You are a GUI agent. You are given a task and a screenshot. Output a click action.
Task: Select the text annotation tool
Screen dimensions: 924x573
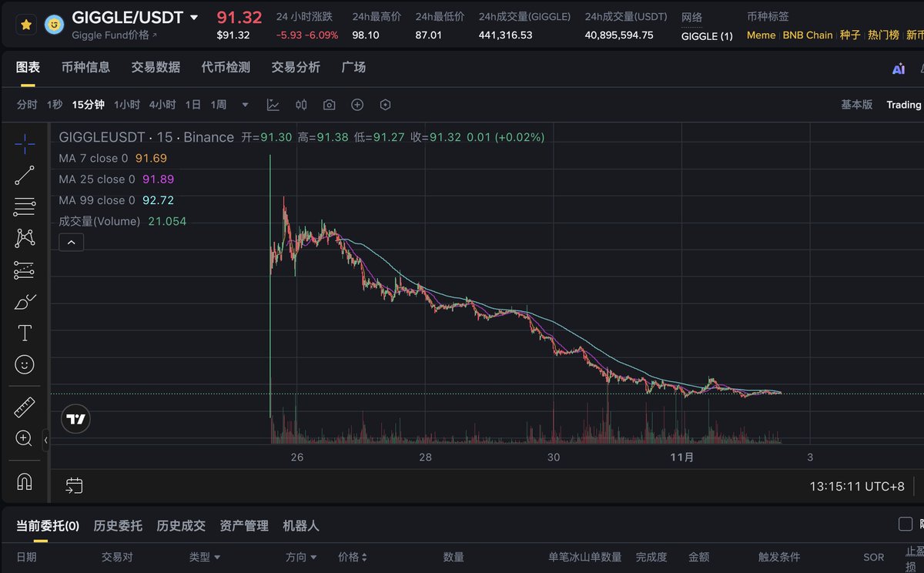click(25, 333)
